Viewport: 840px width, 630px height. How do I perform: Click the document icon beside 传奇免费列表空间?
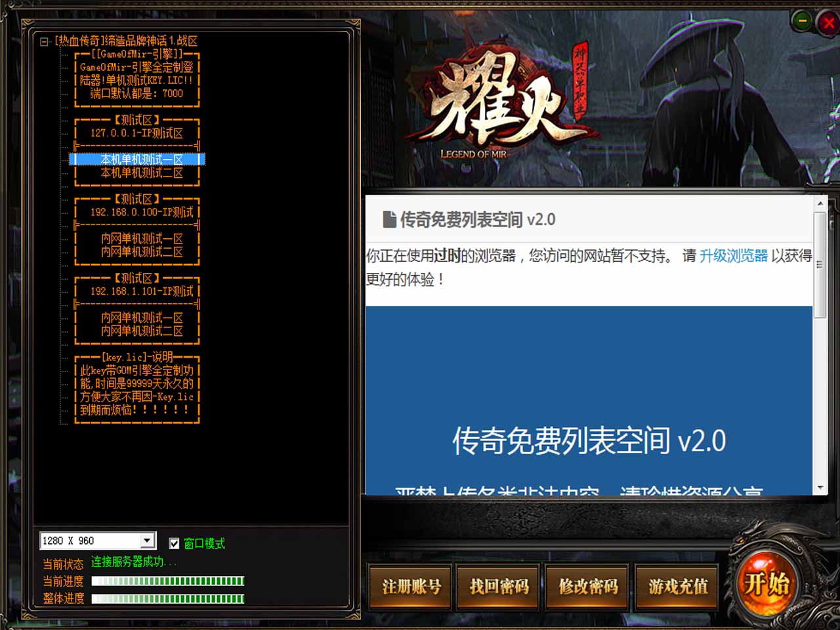click(389, 219)
